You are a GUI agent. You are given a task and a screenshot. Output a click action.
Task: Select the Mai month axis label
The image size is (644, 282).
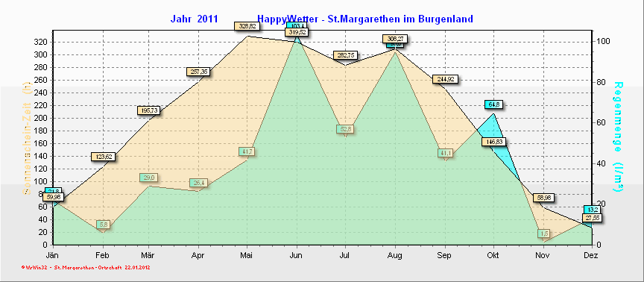click(247, 256)
